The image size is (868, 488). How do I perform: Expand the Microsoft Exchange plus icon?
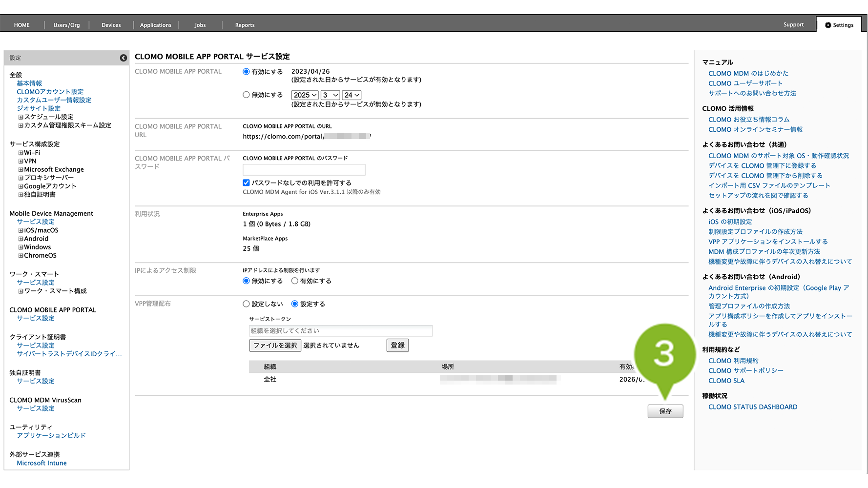click(x=21, y=170)
